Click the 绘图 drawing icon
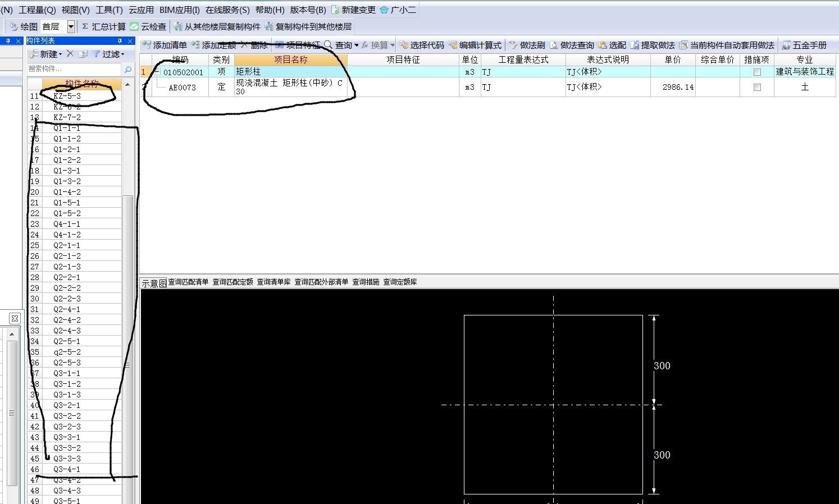Viewport: 839px width, 504px height. (14, 26)
